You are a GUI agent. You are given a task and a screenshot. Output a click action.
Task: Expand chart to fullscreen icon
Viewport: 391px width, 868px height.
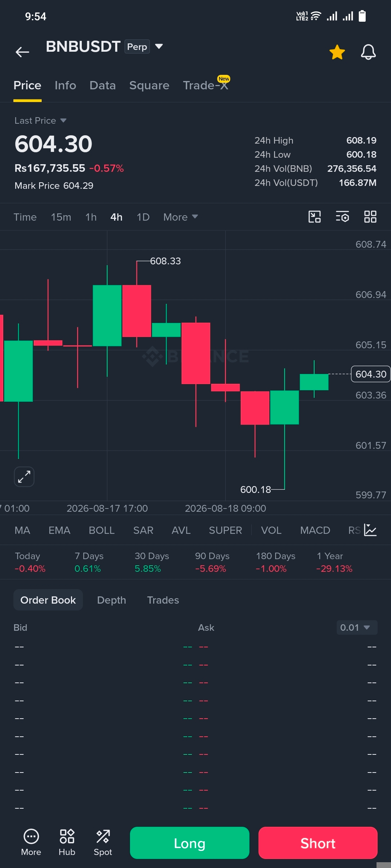tap(24, 477)
